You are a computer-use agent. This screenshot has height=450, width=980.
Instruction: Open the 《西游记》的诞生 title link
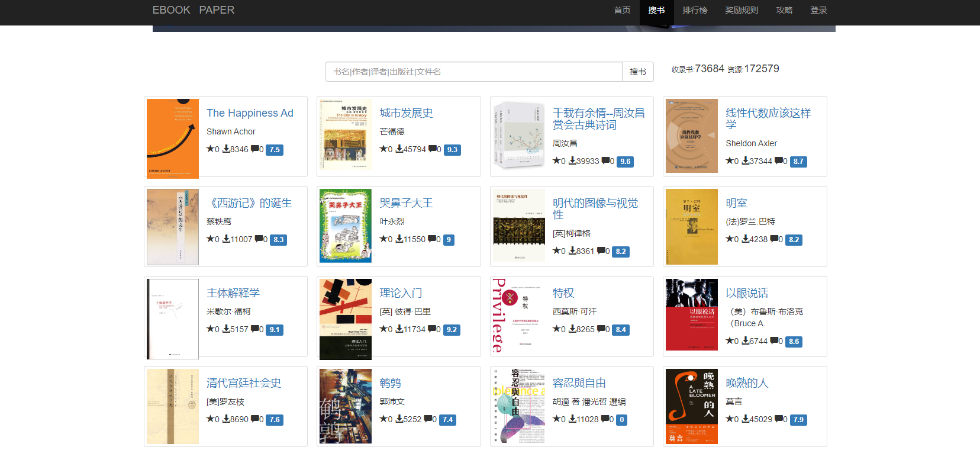pyautogui.click(x=249, y=203)
